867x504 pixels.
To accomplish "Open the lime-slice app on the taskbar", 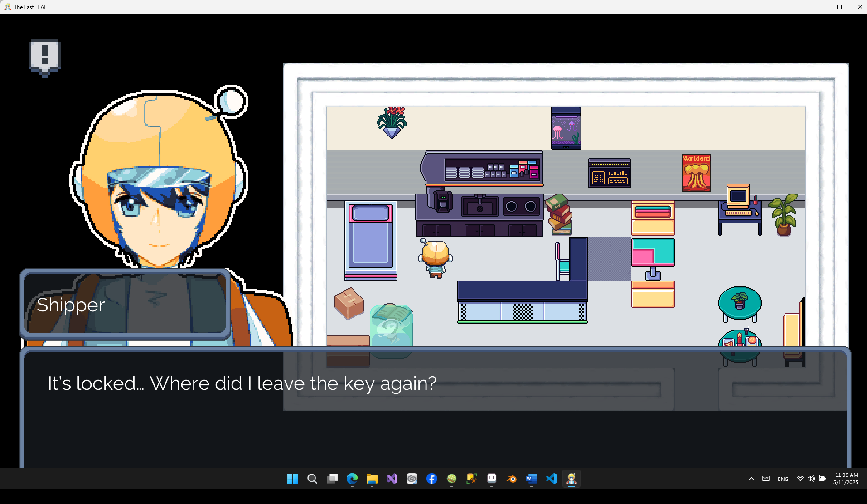I will (452, 479).
